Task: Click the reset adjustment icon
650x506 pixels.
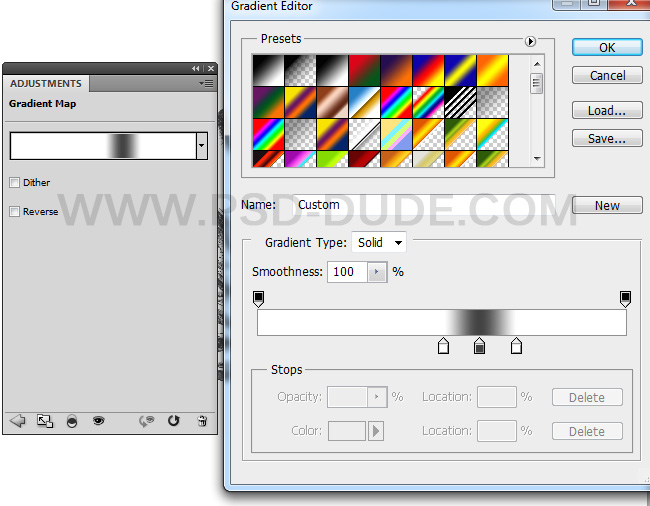Action: [174, 421]
